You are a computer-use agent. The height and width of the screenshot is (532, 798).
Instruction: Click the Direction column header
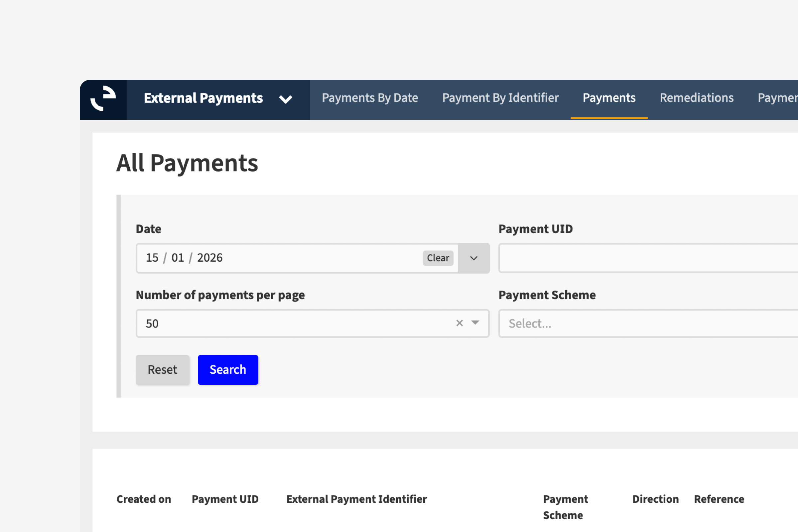point(655,499)
